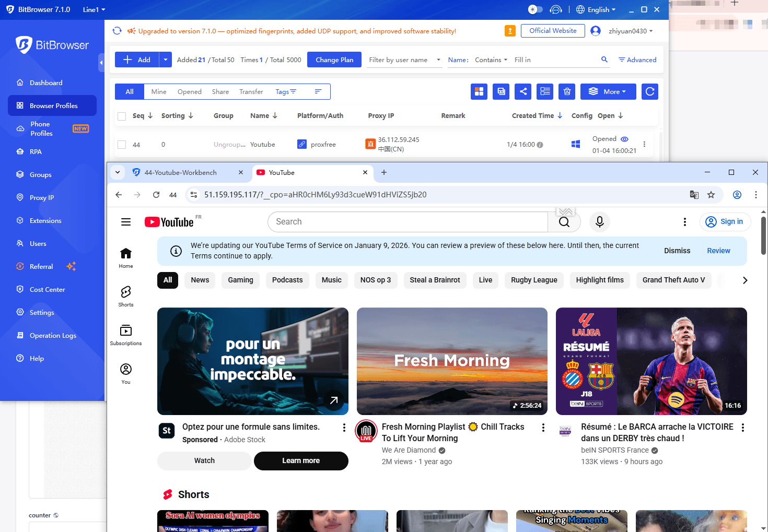
Task: Activate YouTube voice search microphone
Action: tap(599, 221)
